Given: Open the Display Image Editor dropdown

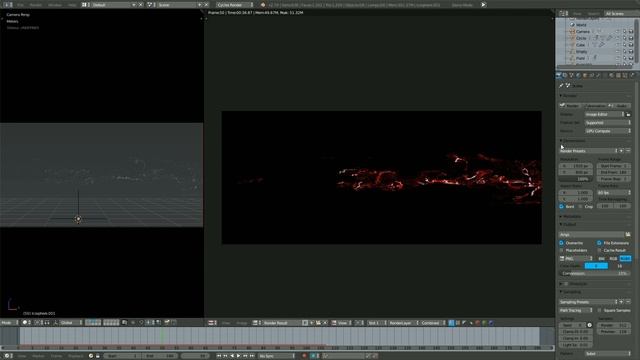Looking at the screenshot, I should 604,114.
